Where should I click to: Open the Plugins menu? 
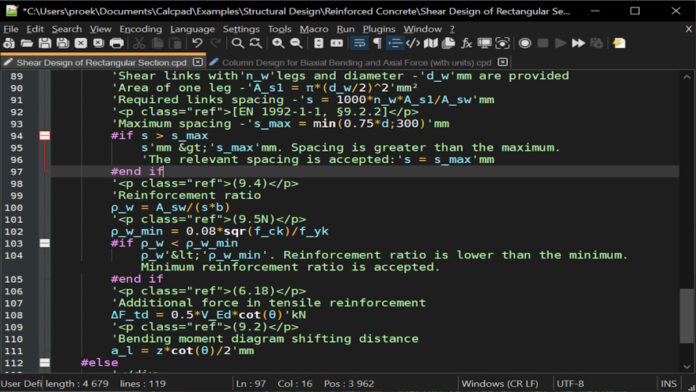point(379,29)
